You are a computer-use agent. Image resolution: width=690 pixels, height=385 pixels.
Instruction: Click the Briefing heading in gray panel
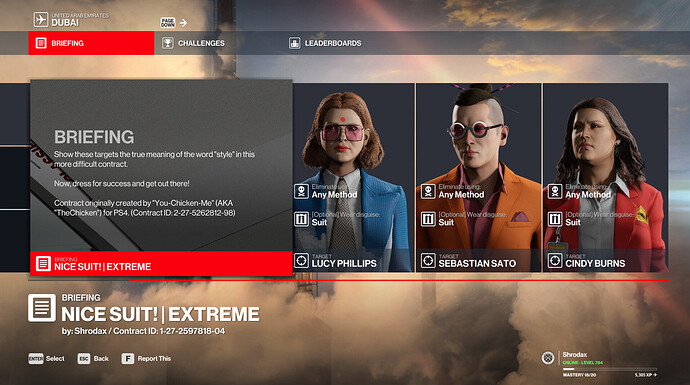coord(94,137)
